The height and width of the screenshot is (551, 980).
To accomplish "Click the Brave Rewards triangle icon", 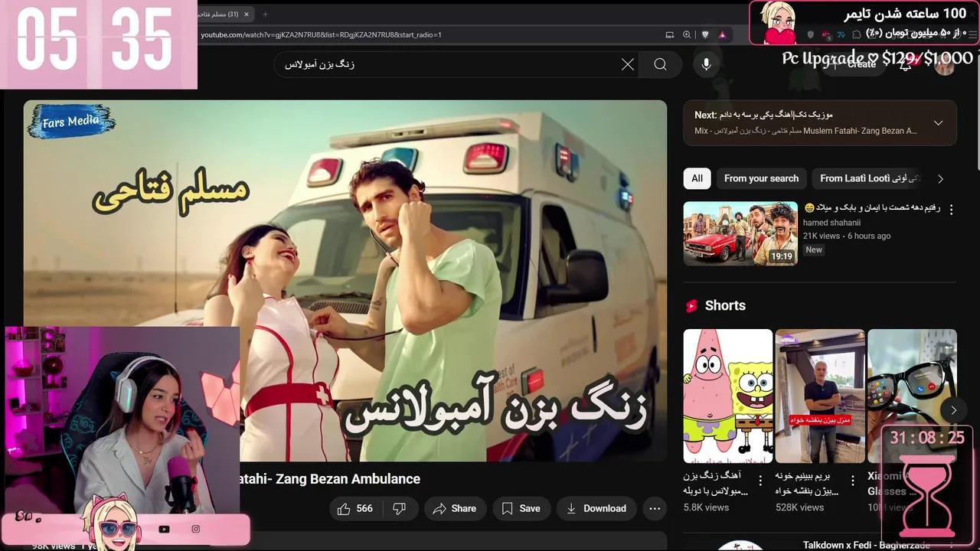I will [x=722, y=34].
